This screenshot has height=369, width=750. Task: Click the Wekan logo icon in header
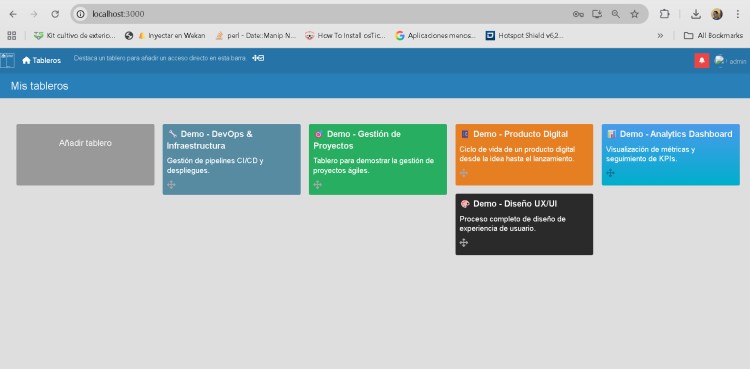[x=7, y=60]
